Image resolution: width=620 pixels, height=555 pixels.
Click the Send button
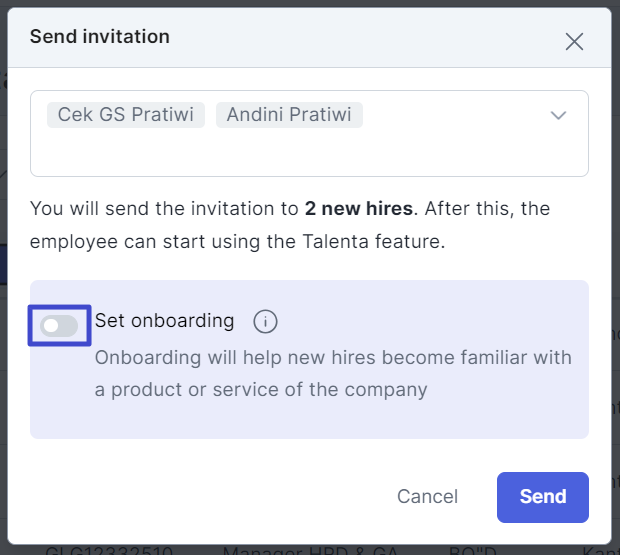tap(542, 497)
